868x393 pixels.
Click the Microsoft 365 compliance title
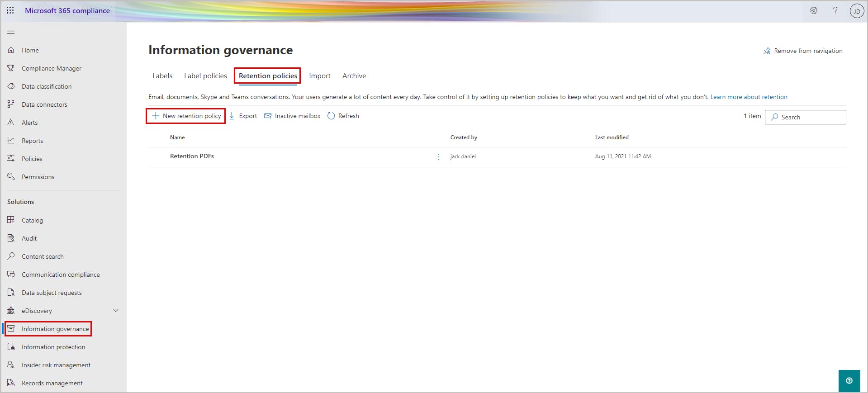coord(67,10)
